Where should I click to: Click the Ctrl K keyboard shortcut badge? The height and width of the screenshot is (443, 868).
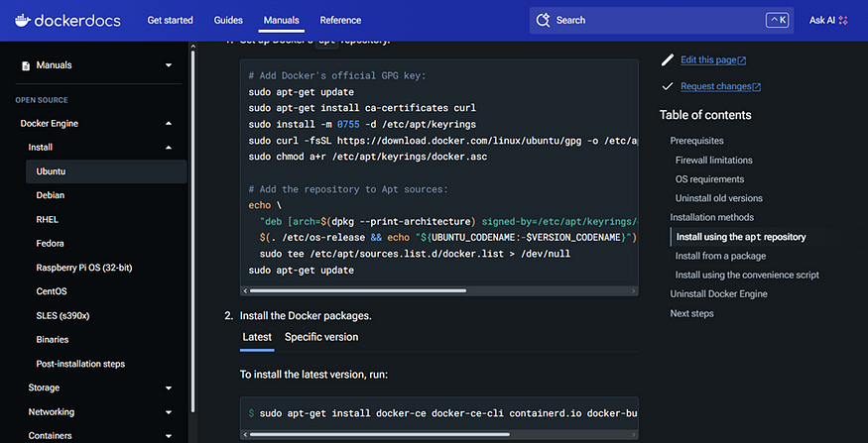pyautogui.click(x=777, y=21)
